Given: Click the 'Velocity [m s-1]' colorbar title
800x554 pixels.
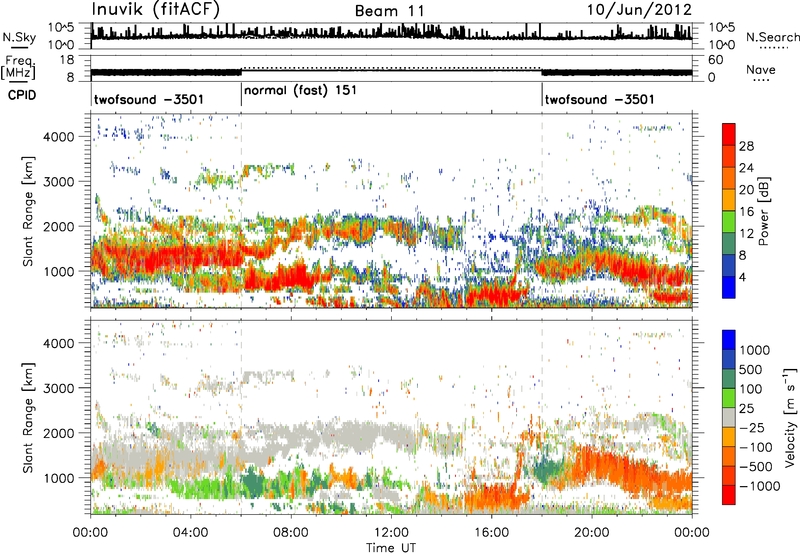Looking at the screenshot, I should [791, 416].
